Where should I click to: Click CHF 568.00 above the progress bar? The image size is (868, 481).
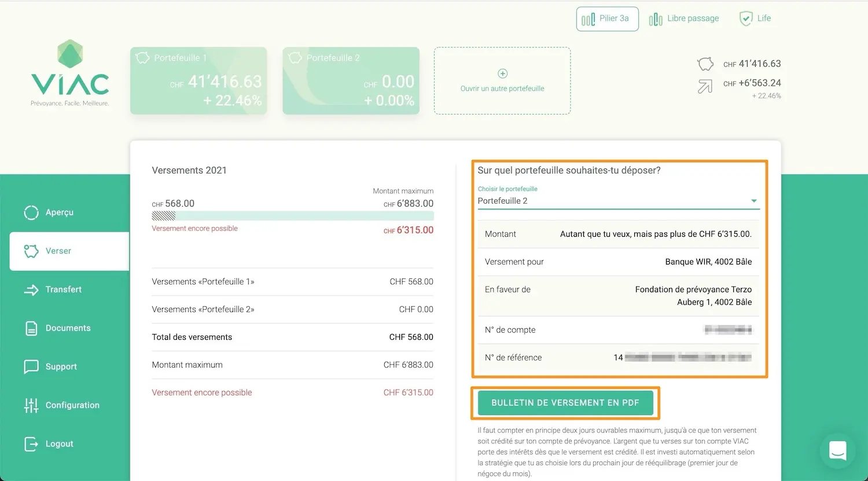point(173,204)
